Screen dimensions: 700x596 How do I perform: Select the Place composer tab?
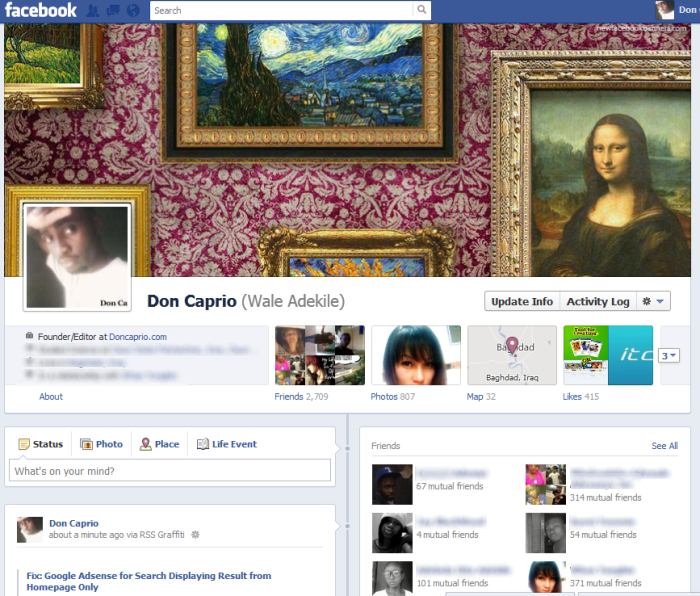click(x=159, y=444)
